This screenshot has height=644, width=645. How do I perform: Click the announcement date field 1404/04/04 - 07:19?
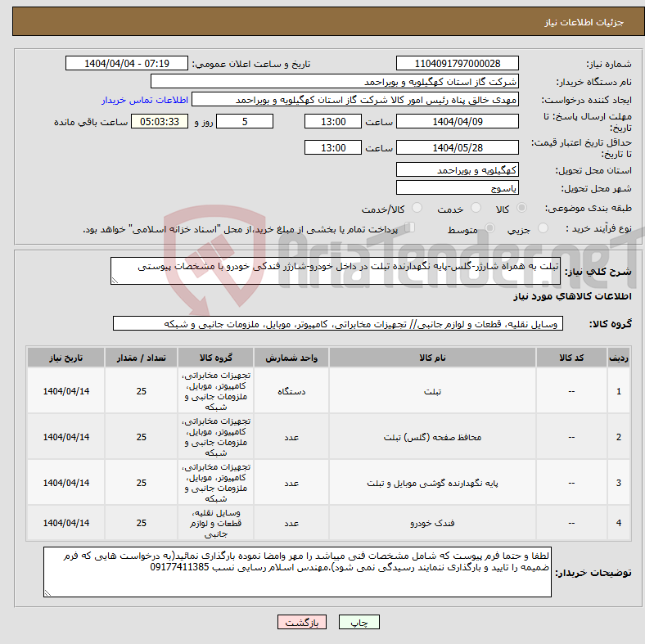pos(127,63)
